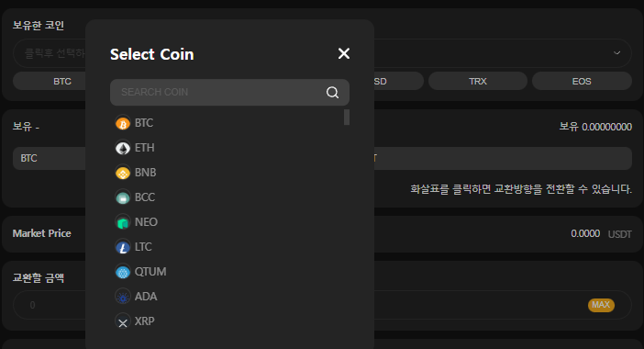Select the TRX quick coin button
Viewport: 644px width, 349px height.
(478, 81)
